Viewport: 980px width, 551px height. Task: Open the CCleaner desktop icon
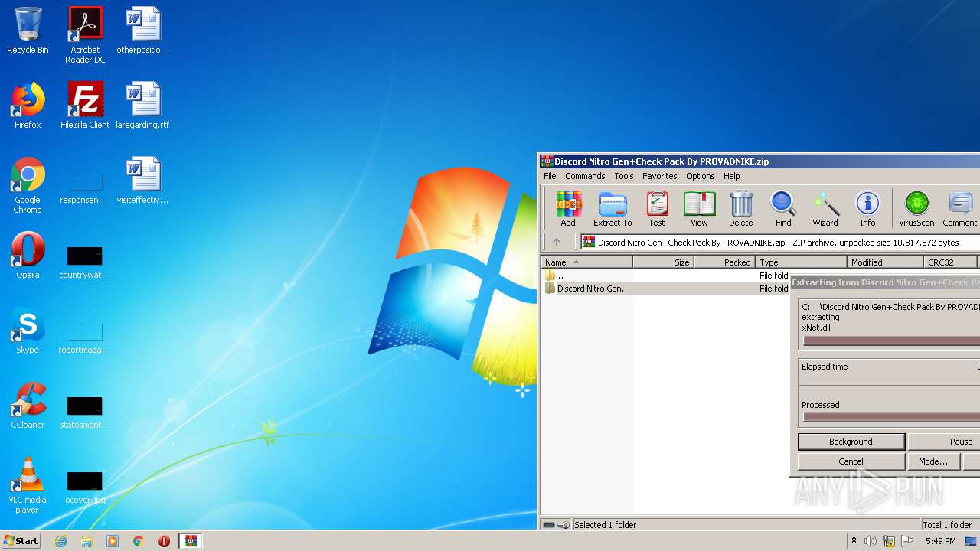pos(28,406)
